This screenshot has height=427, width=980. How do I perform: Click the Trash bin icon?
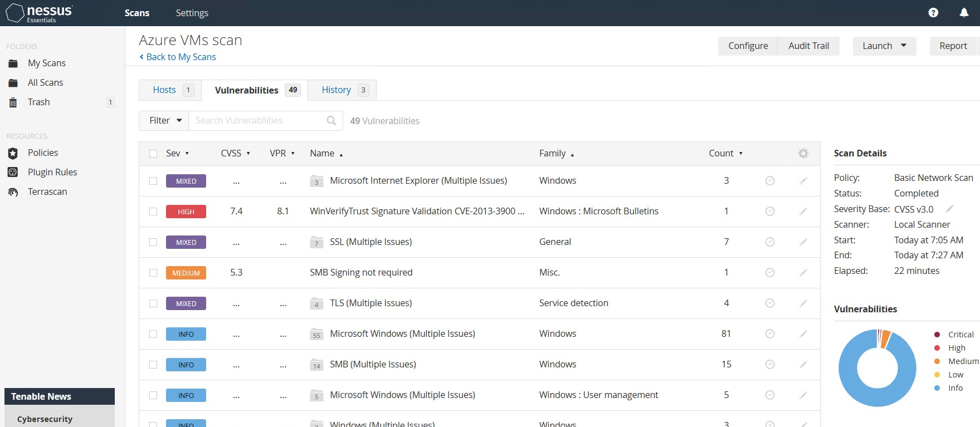pos(13,102)
